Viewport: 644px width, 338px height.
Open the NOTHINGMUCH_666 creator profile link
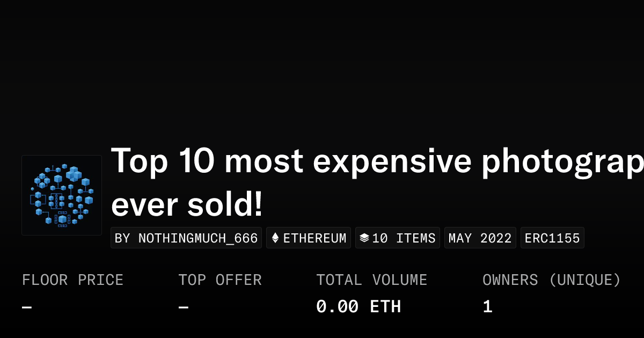tap(198, 238)
